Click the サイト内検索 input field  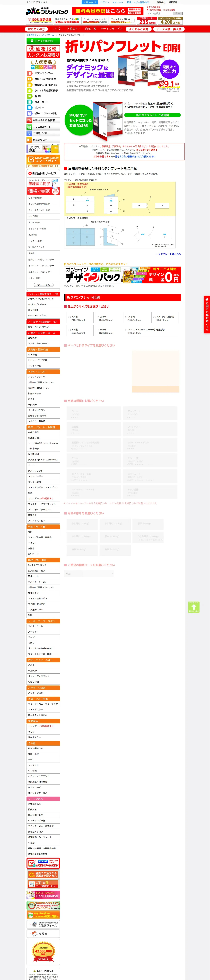(160, 13)
